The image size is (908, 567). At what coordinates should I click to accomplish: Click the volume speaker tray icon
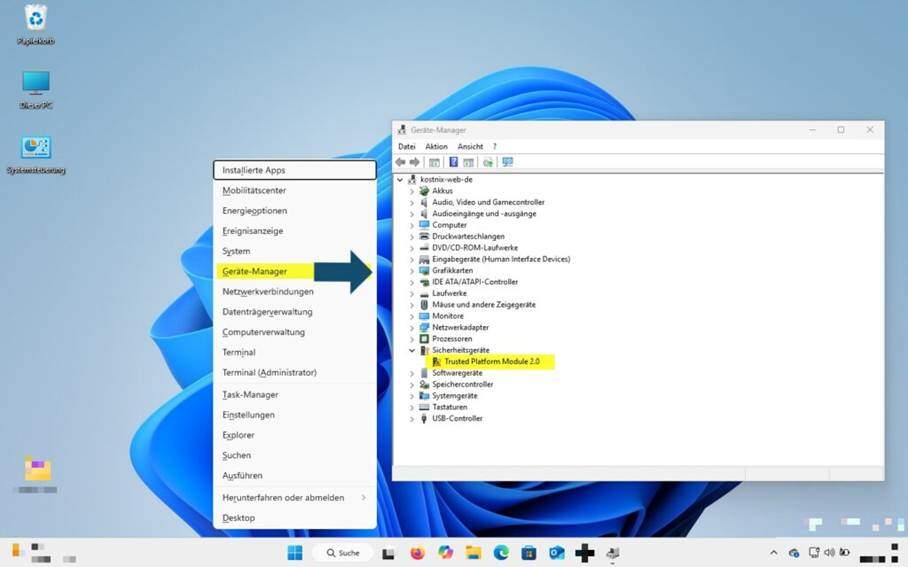coord(830,553)
